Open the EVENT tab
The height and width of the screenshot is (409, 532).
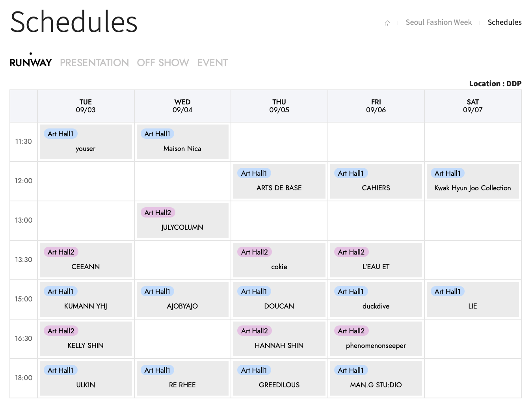(212, 63)
